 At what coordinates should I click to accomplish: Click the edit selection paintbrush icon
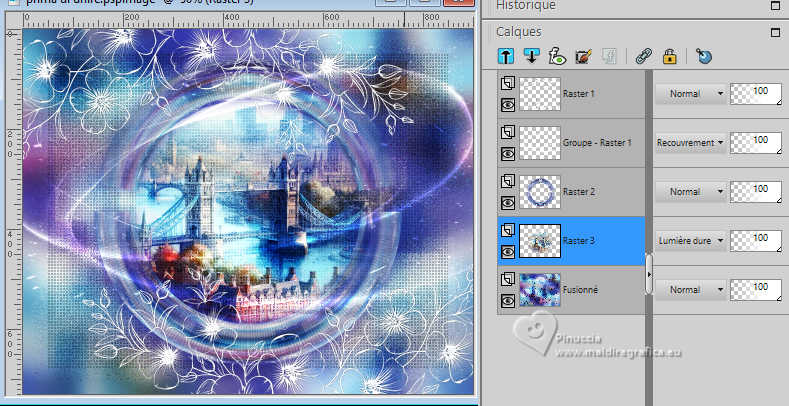point(583,56)
